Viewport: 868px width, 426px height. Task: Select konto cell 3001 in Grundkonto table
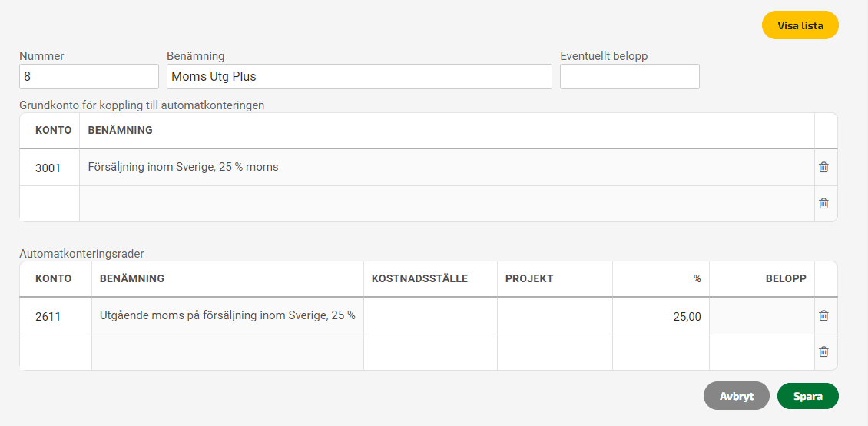click(49, 168)
